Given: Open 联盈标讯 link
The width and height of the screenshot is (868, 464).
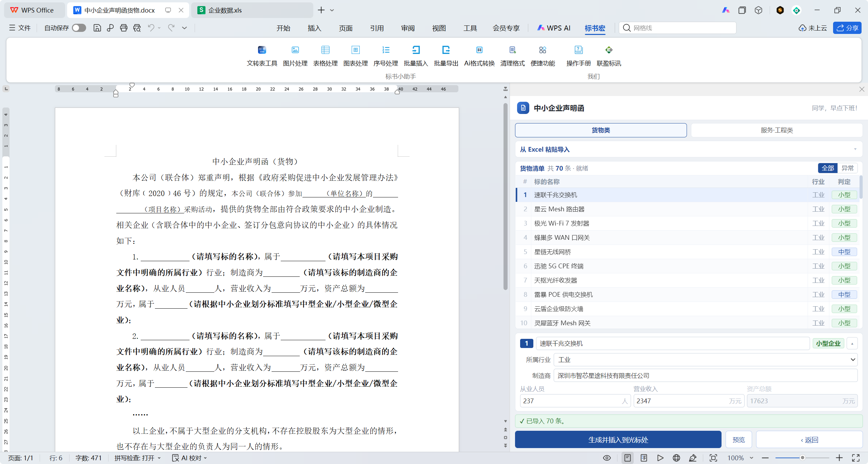Looking at the screenshot, I should (x=609, y=56).
